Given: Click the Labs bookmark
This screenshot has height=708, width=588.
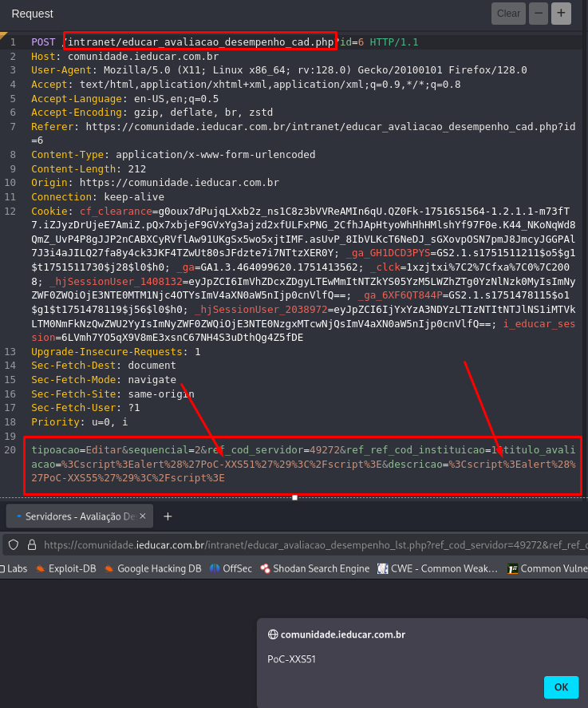Looking at the screenshot, I should pos(14,568).
